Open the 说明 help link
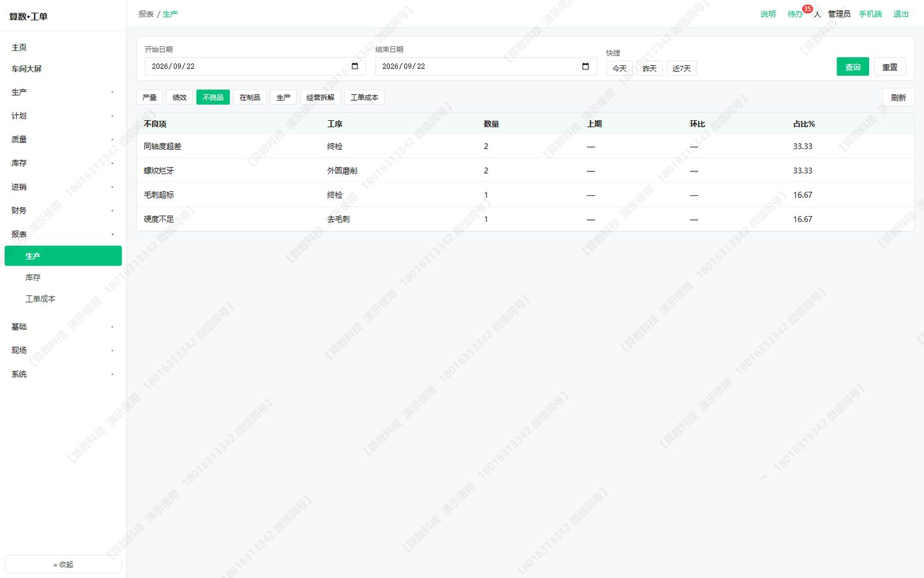This screenshot has width=924, height=578. pos(768,14)
